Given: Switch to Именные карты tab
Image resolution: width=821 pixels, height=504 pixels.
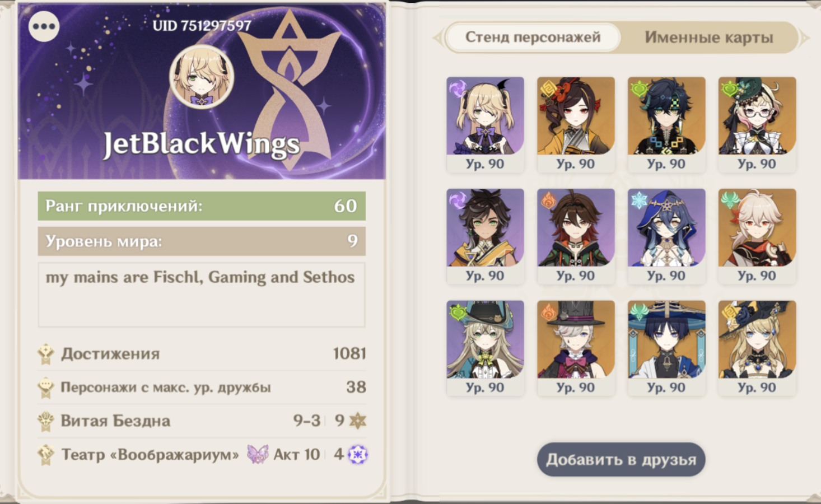Looking at the screenshot, I should pyautogui.click(x=708, y=38).
